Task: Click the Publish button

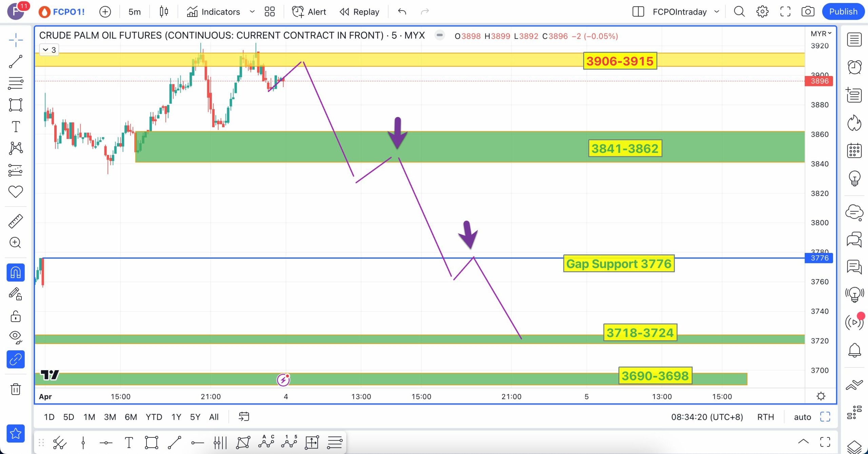Action: pos(843,12)
